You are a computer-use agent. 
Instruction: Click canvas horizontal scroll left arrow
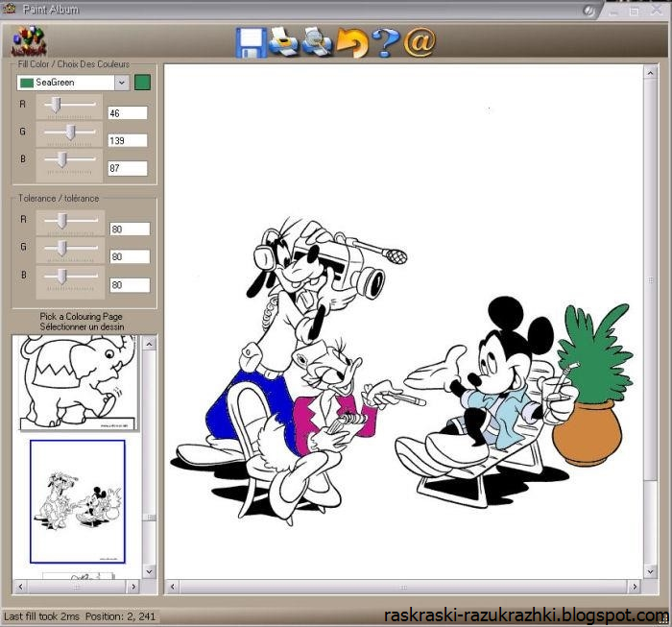[x=172, y=587]
